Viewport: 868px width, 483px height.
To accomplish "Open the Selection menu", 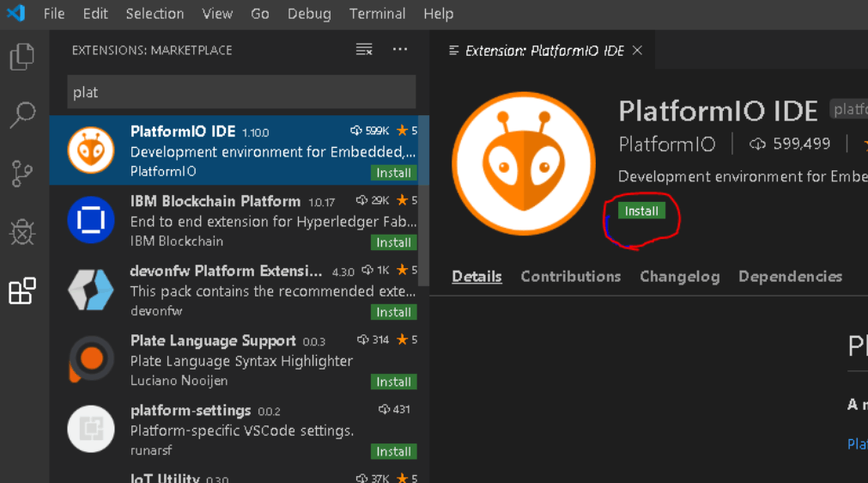I will click(x=155, y=13).
